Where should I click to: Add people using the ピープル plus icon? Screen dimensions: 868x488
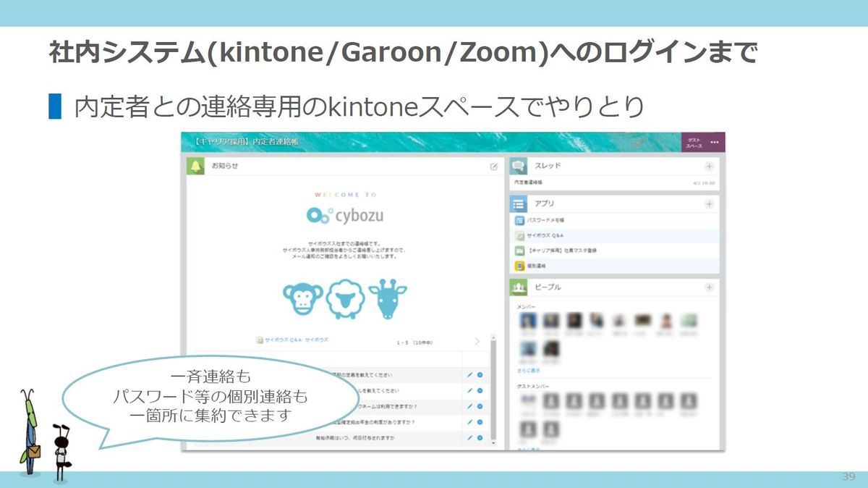[x=709, y=287]
